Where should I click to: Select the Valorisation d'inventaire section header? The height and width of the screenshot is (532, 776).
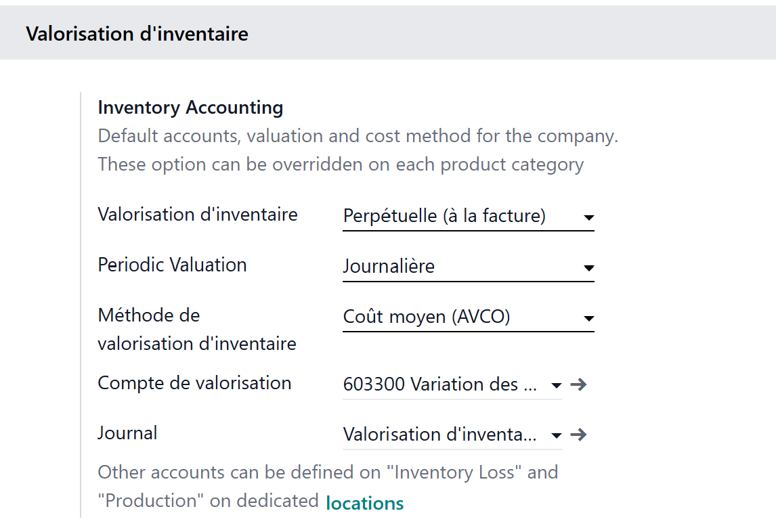pos(137,33)
